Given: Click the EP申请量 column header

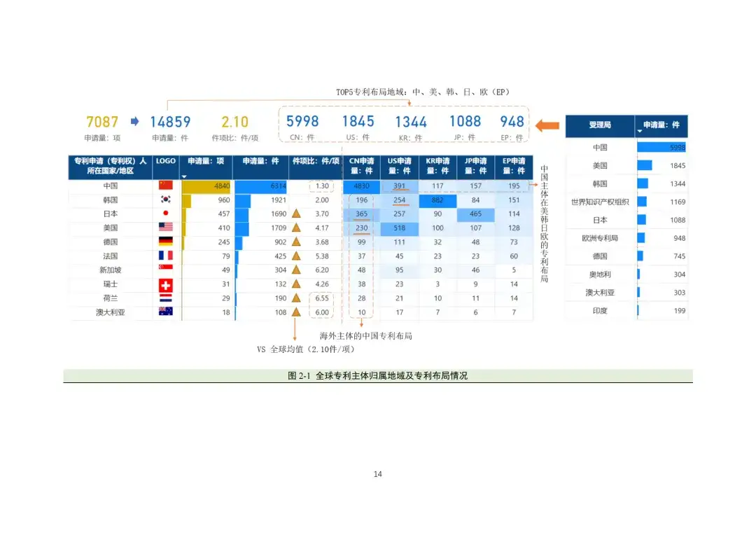Looking at the screenshot, I should tap(514, 166).
